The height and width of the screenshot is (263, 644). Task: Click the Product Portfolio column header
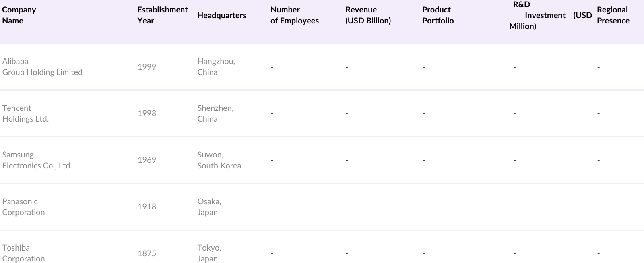click(438, 15)
